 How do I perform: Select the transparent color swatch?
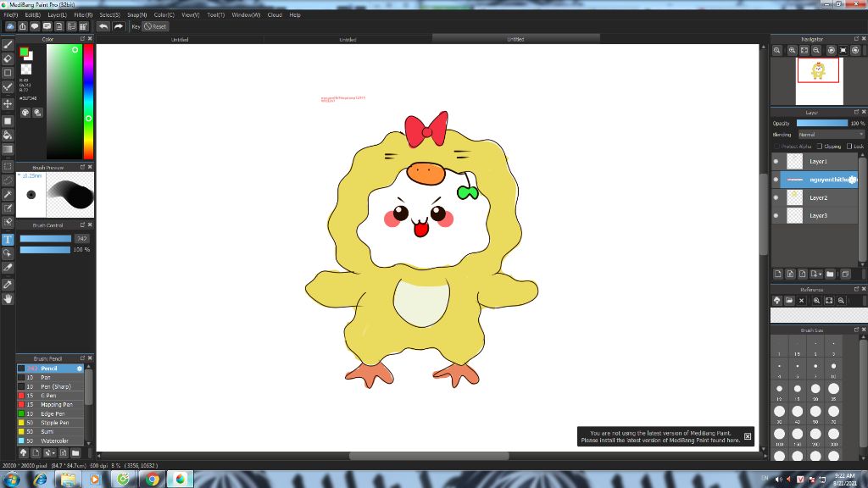(26, 69)
